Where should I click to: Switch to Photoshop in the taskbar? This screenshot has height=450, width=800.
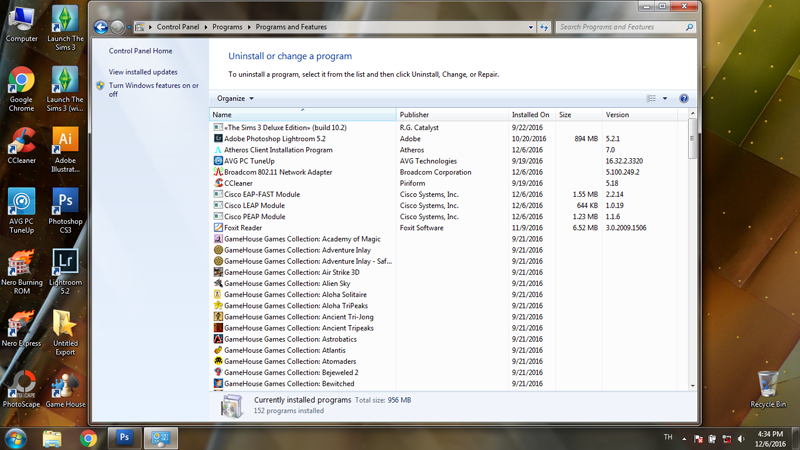coord(124,438)
